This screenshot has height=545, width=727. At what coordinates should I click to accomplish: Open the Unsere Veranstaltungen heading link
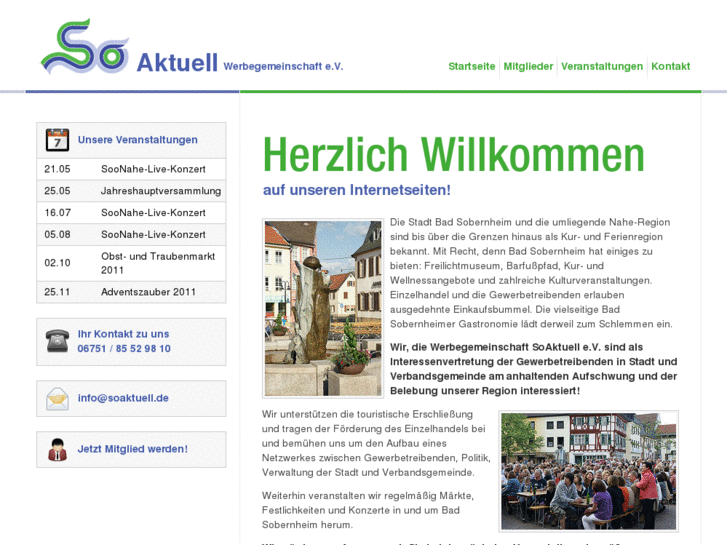pos(138,140)
